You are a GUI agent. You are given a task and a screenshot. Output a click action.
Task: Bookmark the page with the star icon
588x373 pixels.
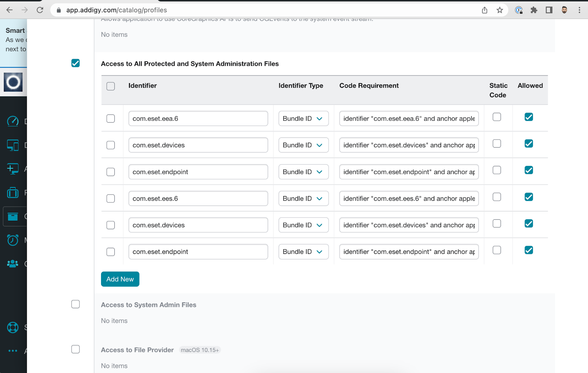coord(500,10)
